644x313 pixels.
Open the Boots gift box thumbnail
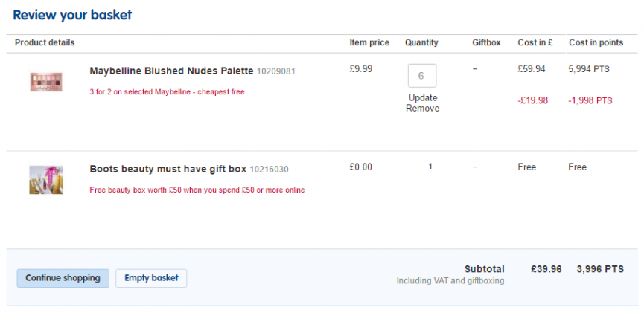pos(46,180)
